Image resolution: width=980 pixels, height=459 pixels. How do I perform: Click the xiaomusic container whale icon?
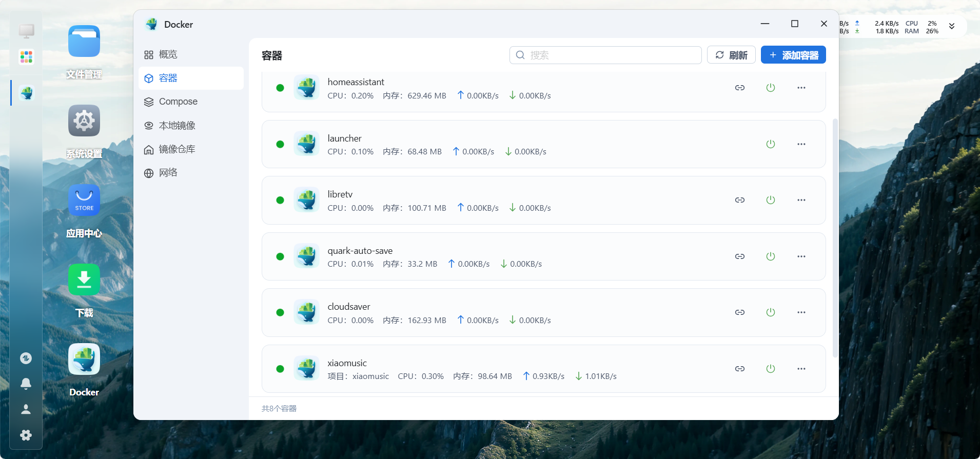click(x=307, y=369)
